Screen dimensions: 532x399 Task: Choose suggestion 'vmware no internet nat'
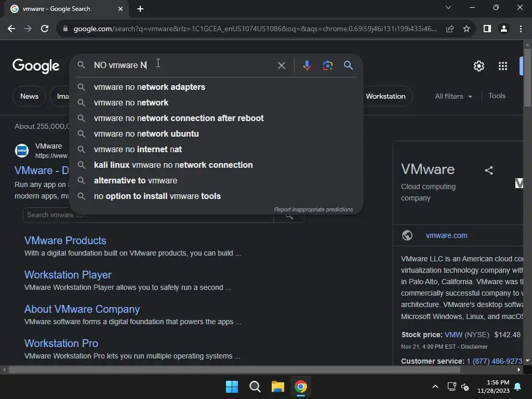tap(216, 150)
